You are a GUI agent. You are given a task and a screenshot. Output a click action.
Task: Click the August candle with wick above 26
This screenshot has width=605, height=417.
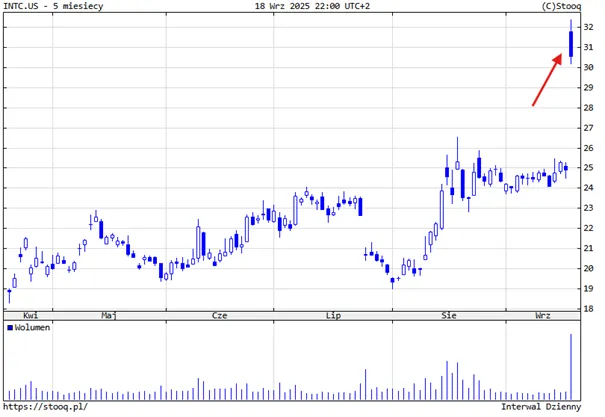pos(458,154)
